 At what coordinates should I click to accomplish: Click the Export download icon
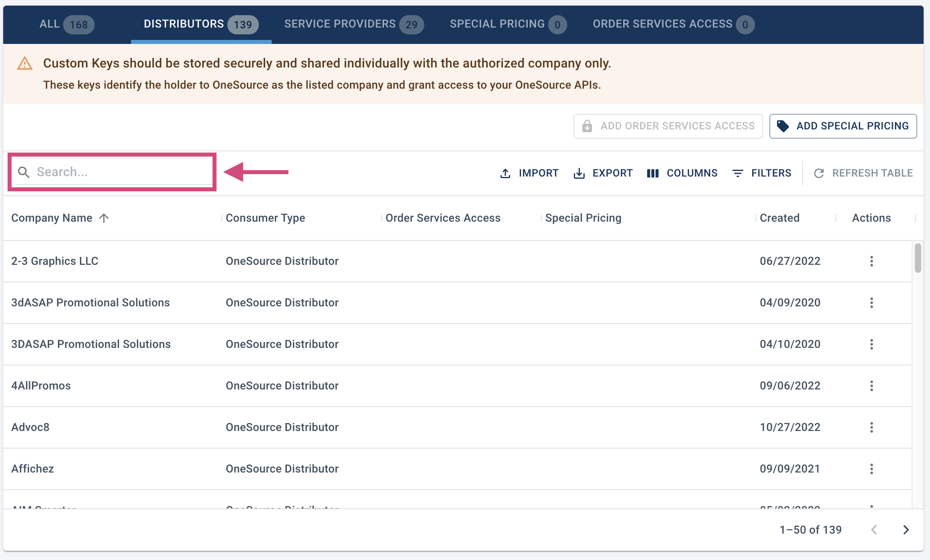[x=579, y=173]
